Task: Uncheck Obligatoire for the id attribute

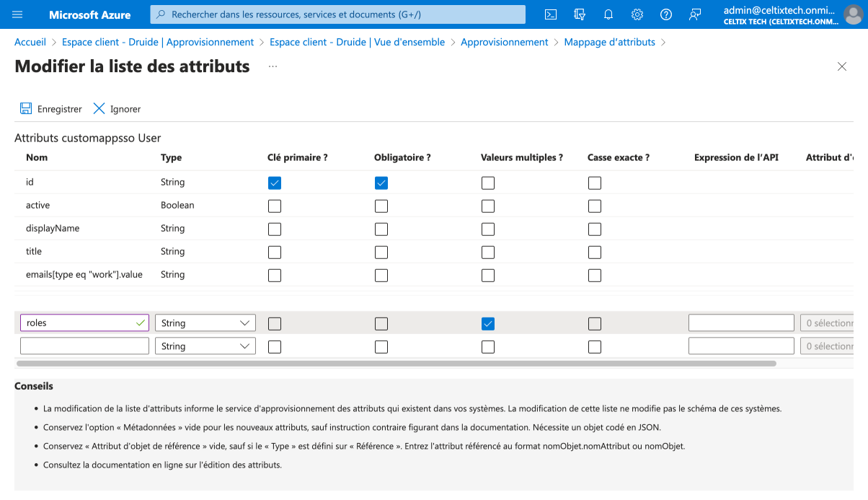Action: (381, 183)
